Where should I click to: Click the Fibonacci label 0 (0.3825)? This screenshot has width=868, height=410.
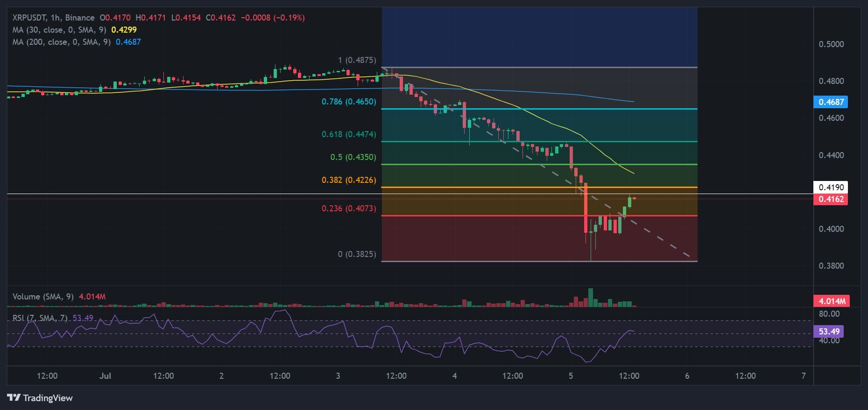click(x=357, y=254)
